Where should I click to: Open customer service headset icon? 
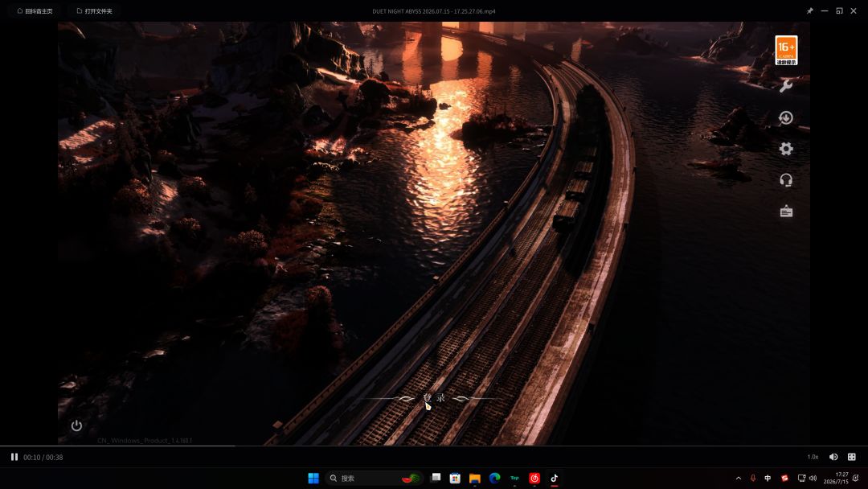pos(786,180)
